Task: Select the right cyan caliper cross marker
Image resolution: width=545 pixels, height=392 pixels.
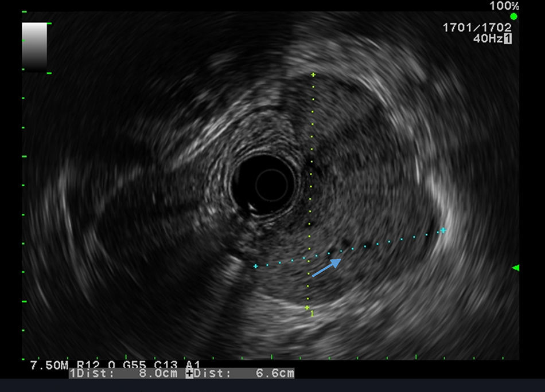Action: point(443,230)
